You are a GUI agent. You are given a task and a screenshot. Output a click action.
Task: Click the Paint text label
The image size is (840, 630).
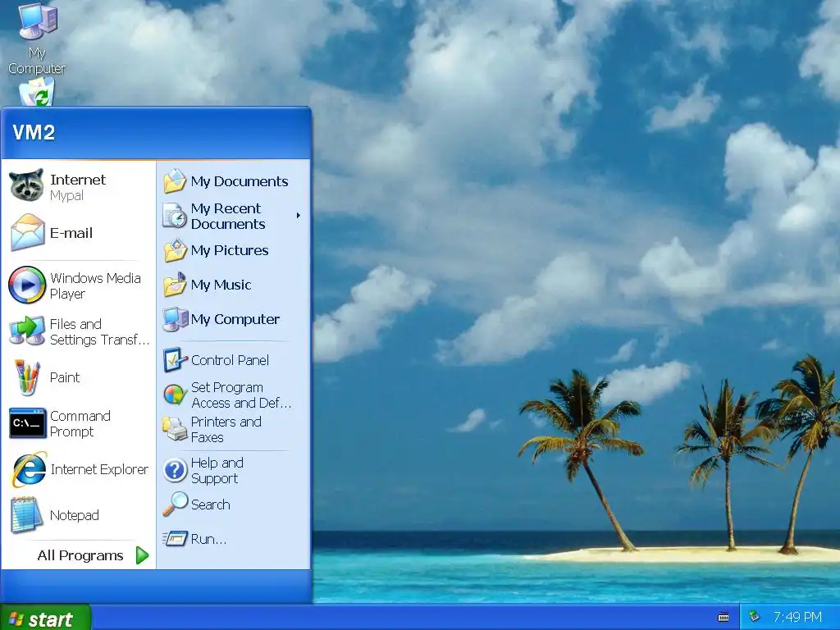click(65, 377)
